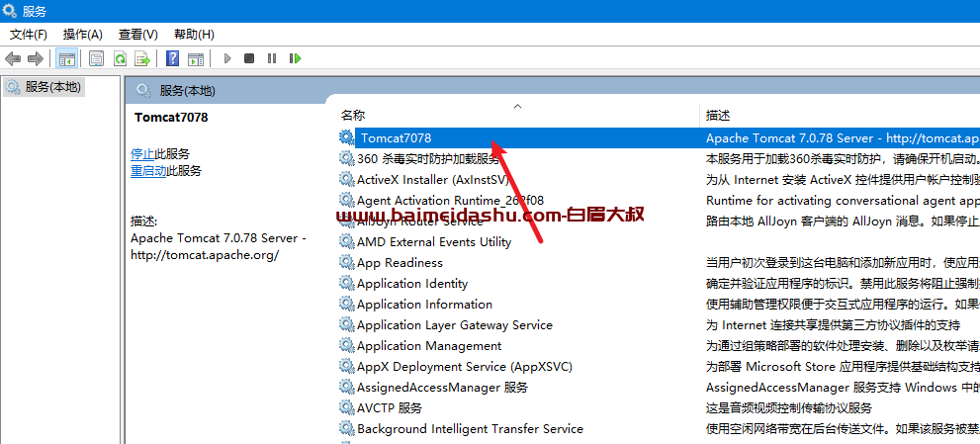
Task: Open the 文件(F) menu
Action: [29, 35]
